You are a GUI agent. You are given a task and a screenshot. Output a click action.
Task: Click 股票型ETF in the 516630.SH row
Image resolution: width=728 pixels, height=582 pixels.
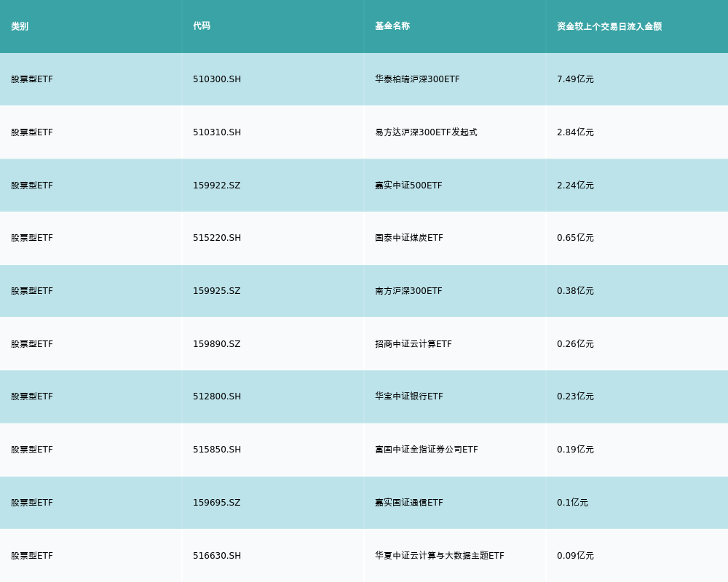(x=32, y=556)
